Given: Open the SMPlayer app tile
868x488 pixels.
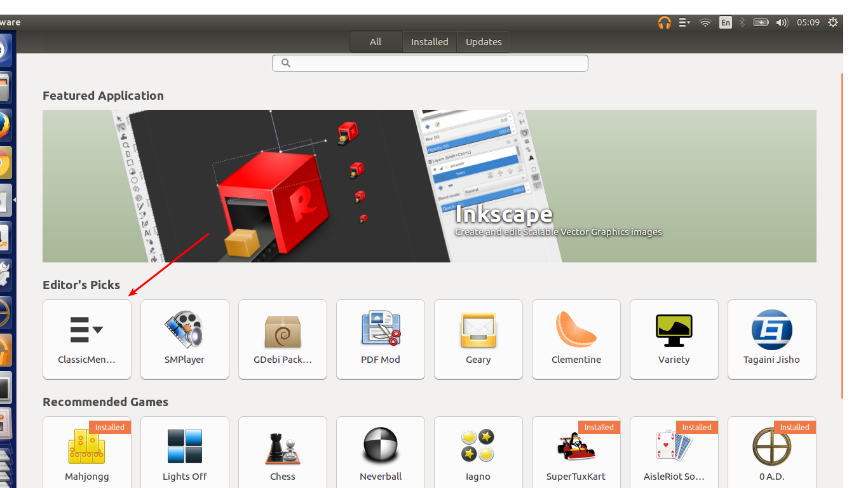Looking at the screenshot, I should [185, 339].
